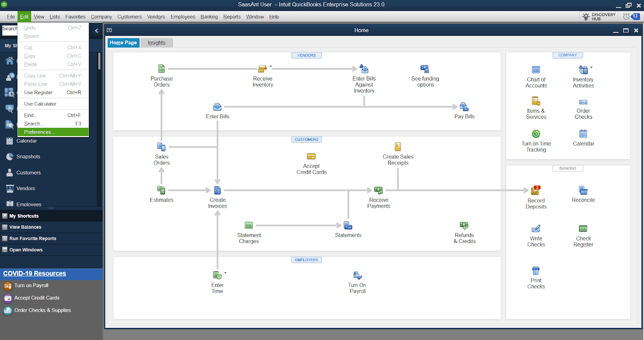
Task: Click Check Register icon
Action: point(583,229)
